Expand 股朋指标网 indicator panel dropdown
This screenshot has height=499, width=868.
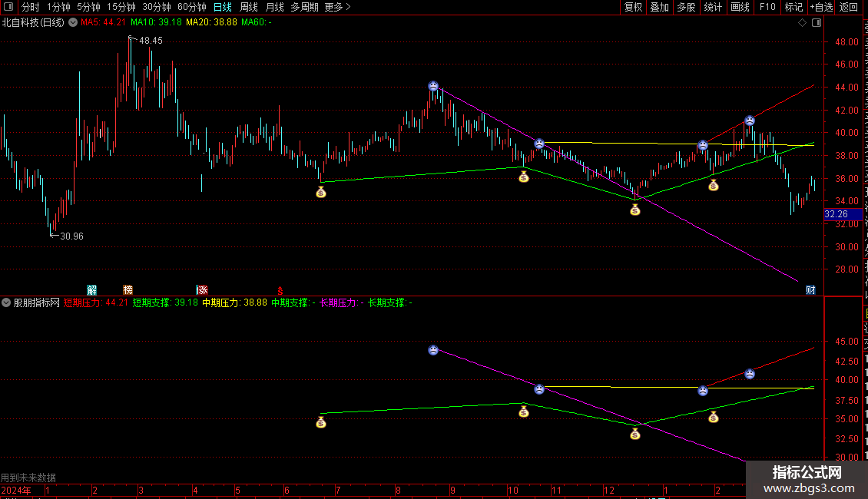[6, 302]
